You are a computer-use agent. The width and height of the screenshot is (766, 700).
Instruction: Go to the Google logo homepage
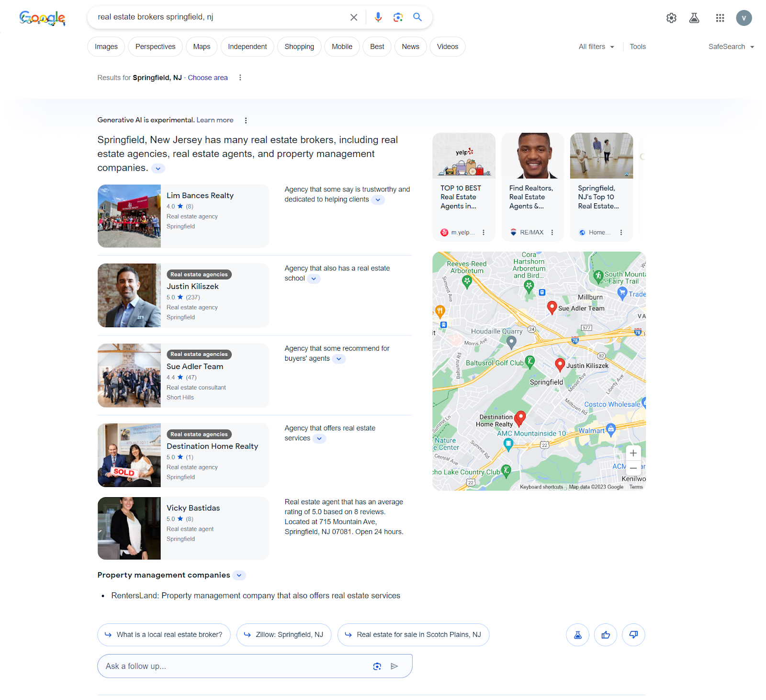click(42, 18)
